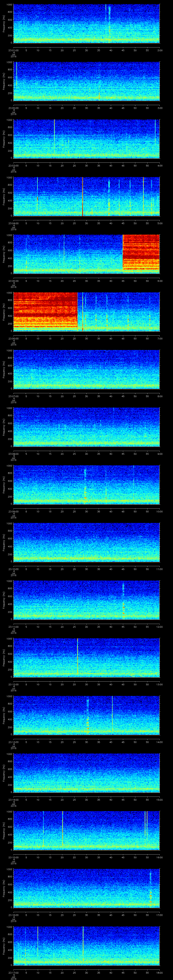Image resolution: width=173 pixels, height=980 pixels.
Task: Click the 23:17:00 start time label
Action: 13,972
